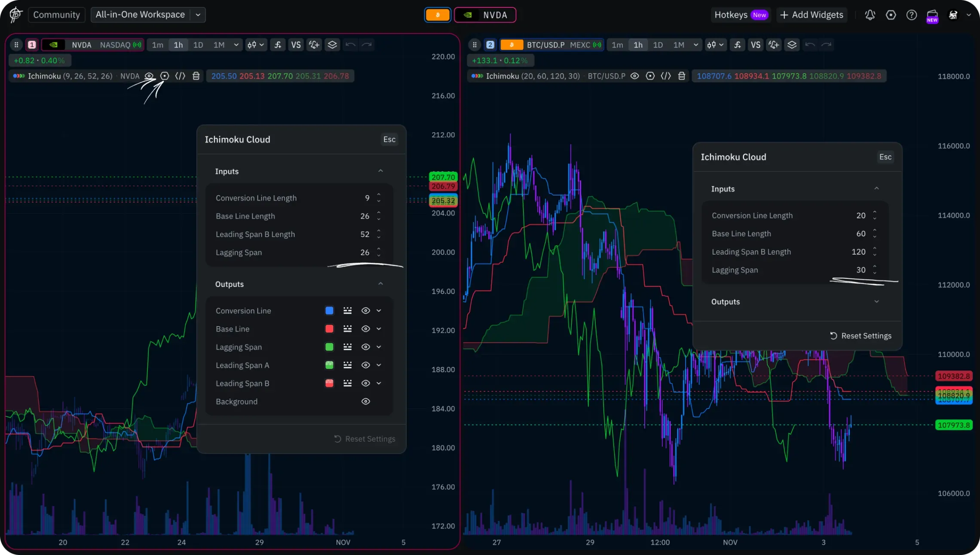Switch BTC chart to 1M timeframe
The width and height of the screenshot is (980, 555).
679,45
